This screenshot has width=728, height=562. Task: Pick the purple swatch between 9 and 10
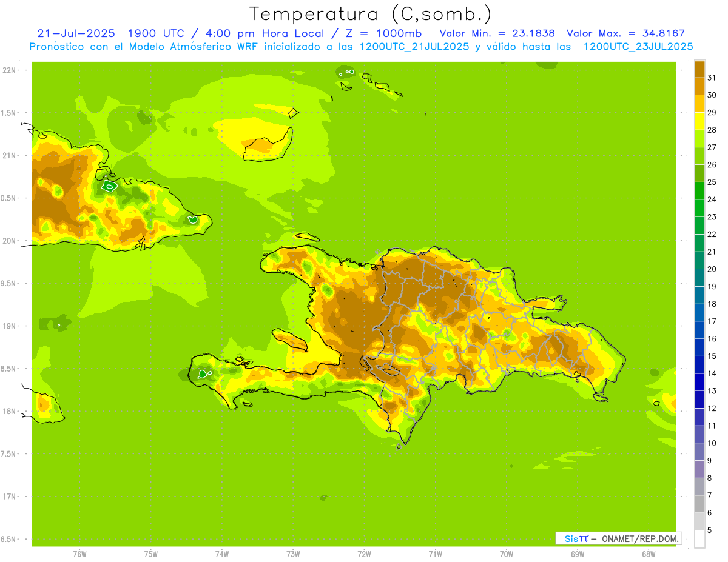click(699, 452)
